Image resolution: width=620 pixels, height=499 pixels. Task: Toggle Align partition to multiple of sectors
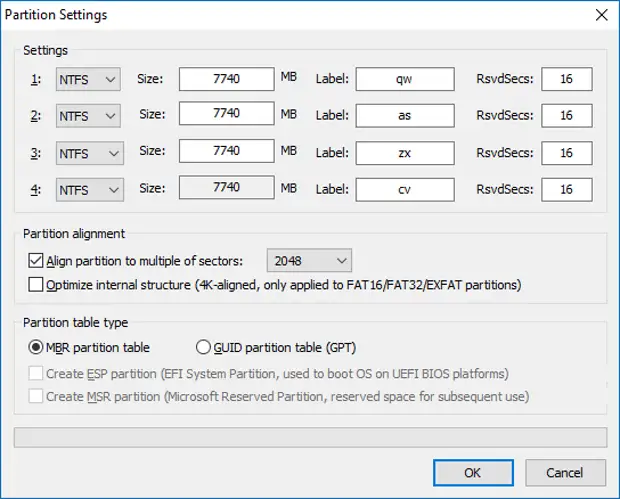pos(37,261)
